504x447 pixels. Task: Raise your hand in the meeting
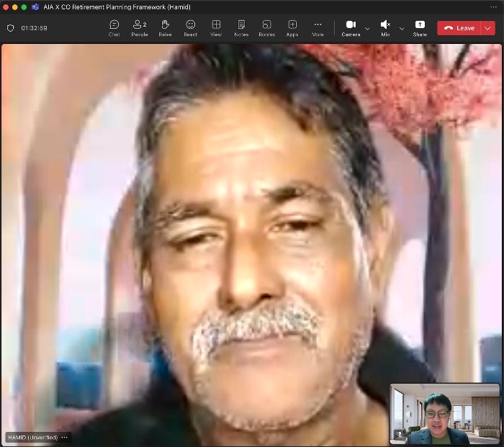[x=165, y=28]
